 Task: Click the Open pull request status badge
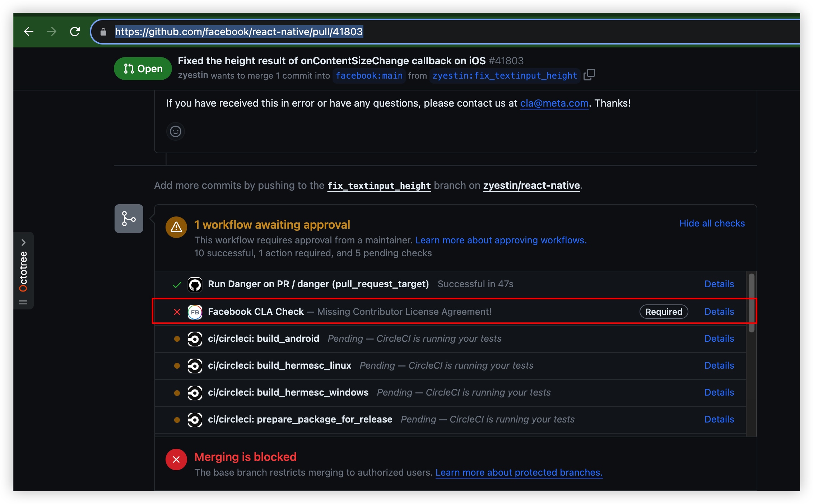[x=143, y=69]
